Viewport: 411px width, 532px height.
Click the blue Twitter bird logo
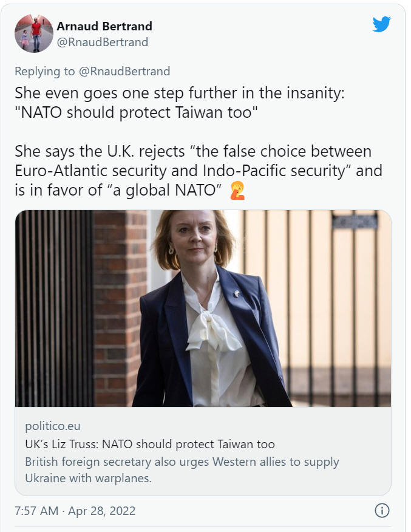pos(381,24)
